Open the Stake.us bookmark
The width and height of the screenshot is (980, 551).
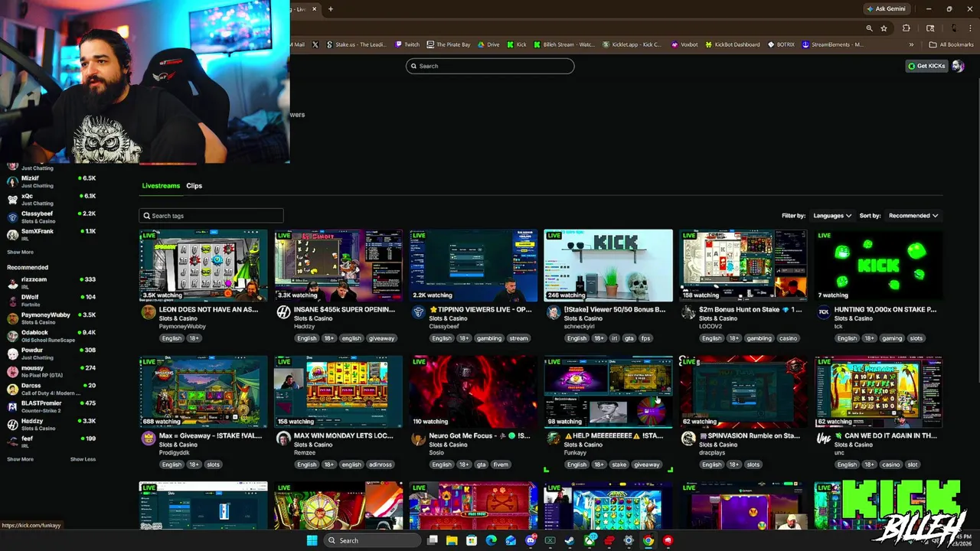357,44
